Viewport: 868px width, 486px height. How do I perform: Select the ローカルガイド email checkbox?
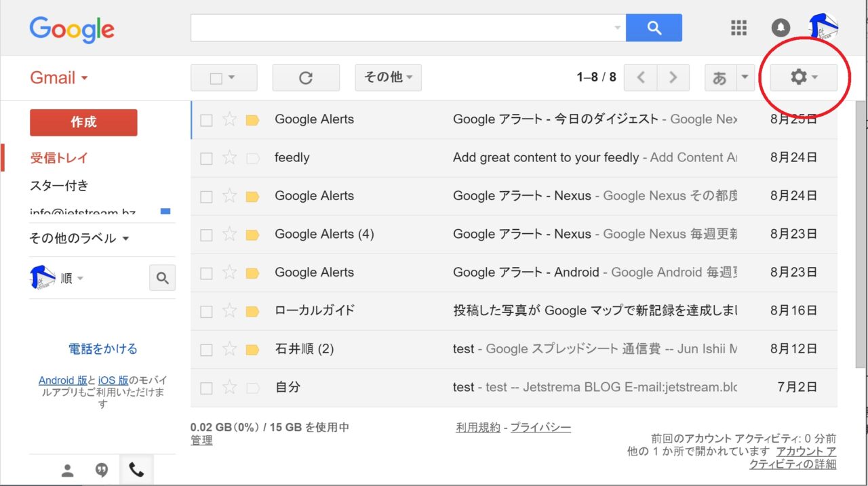pos(207,312)
